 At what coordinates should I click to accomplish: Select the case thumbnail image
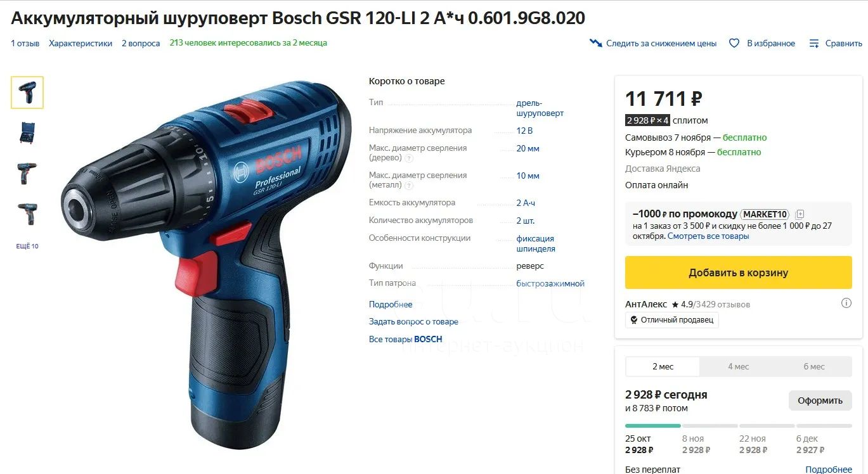[x=27, y=132]
